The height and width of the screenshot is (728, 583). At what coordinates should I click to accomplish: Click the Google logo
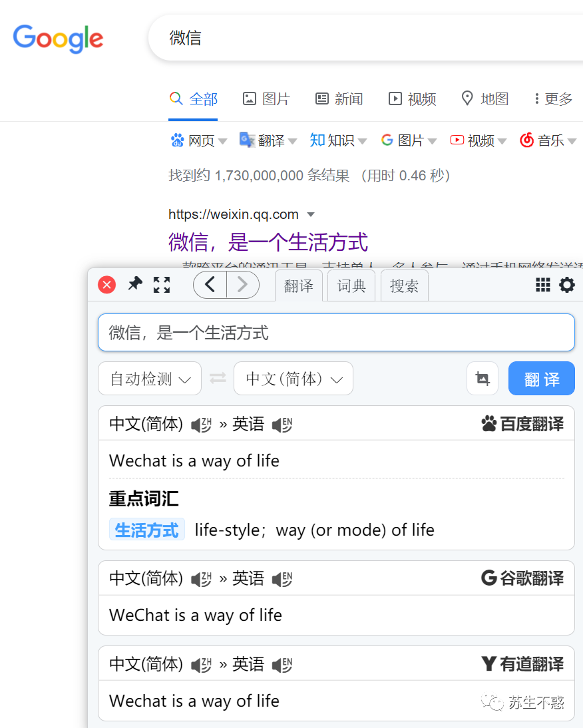click(58, 39)
